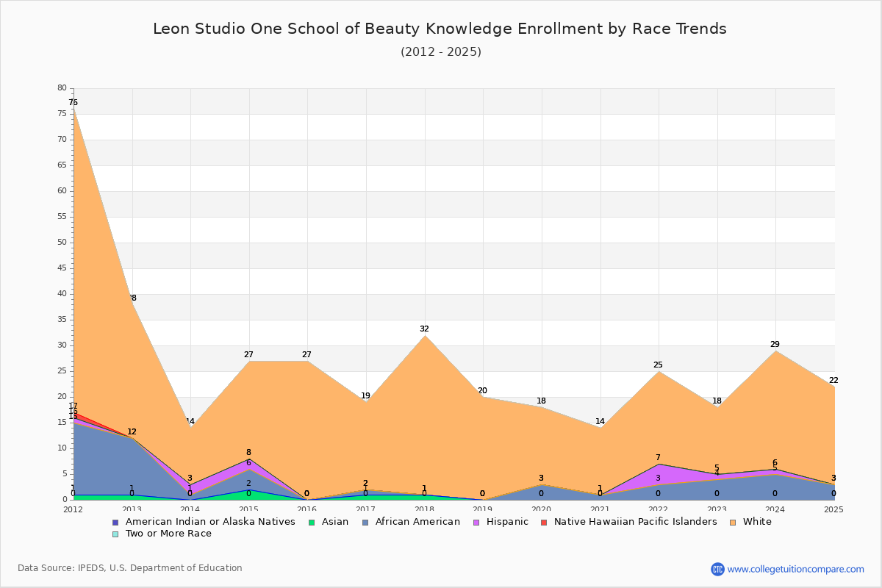The height and width of the screenshot is (588, 882).
Task: Click the chart title text
Action: (440, 29)
